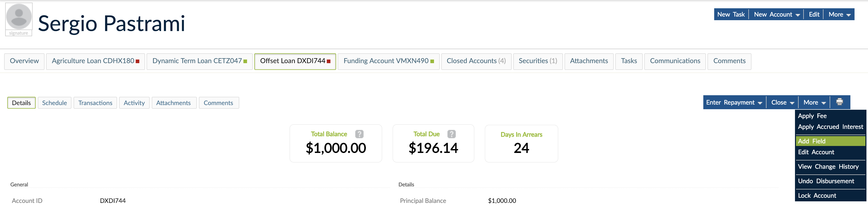
Task: Click the Edit client button
Action: click(x=814, y=14)
